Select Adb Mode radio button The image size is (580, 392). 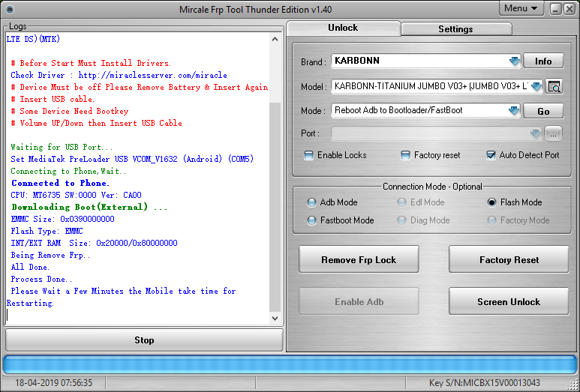(x=311, y=202)
